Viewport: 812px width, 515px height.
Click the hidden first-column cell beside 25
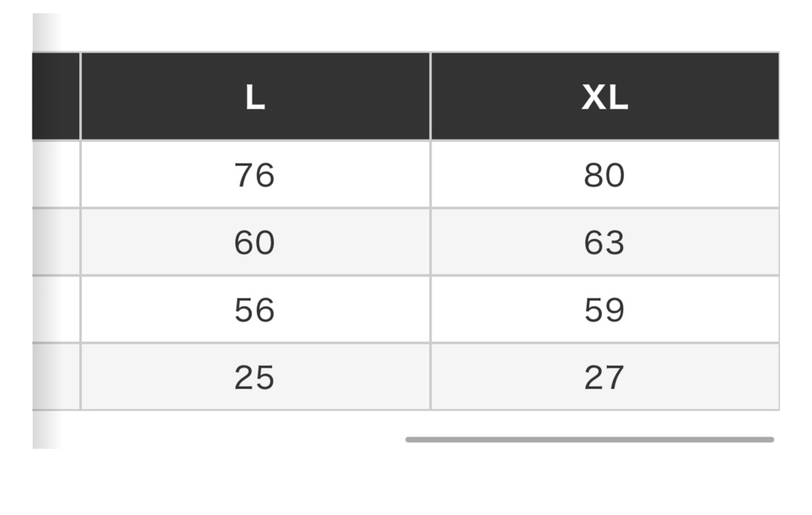click(56, 377)
